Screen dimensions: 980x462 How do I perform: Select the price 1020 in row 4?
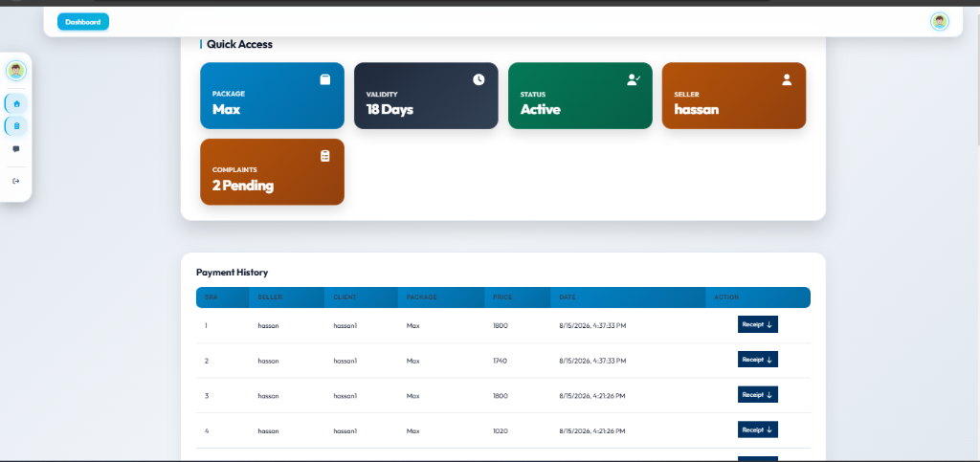click(500, 430)
